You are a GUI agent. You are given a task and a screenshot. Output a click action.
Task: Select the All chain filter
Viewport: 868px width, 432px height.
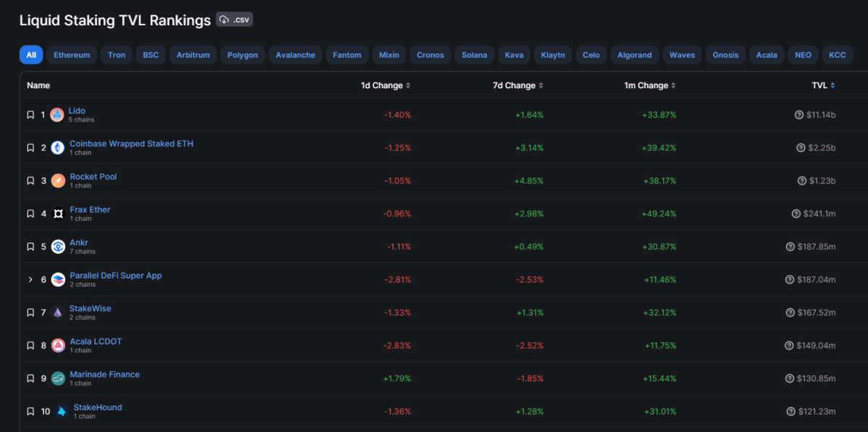click(x=31, y=55)
